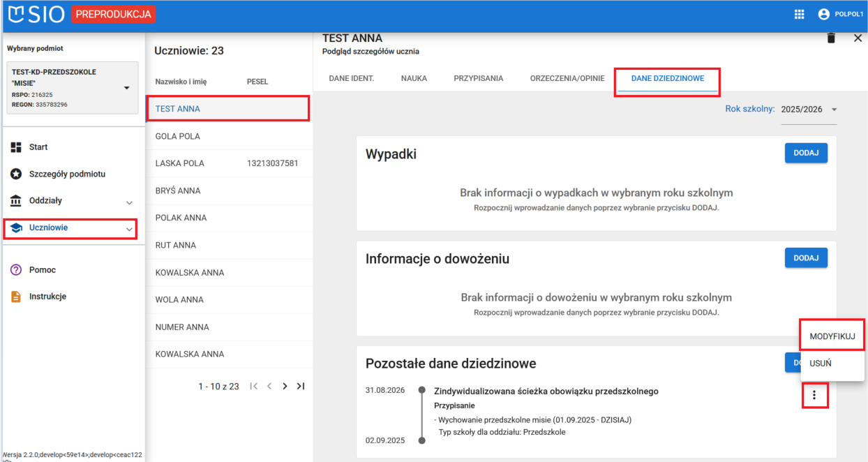
Task: Click the trash delete student icon
Action: click(831, 38)
